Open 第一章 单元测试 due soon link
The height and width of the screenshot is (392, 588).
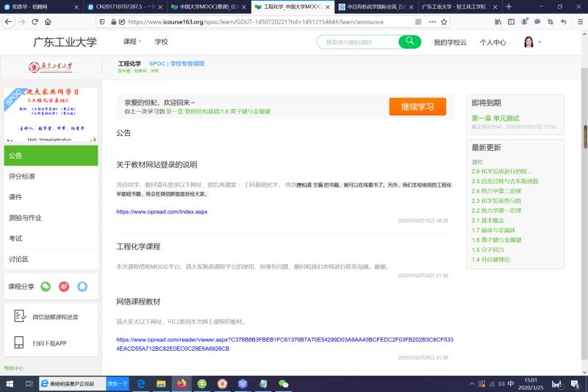[495, 118]
